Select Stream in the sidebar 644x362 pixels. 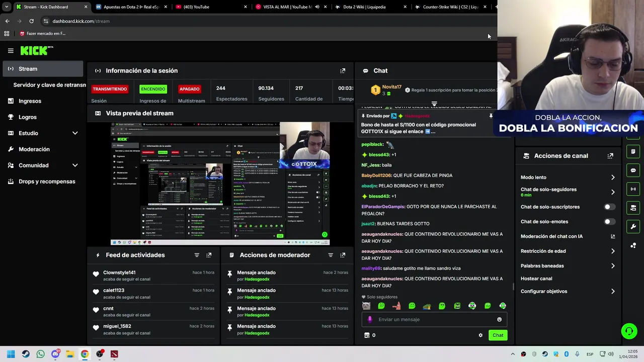coord(43,69)
